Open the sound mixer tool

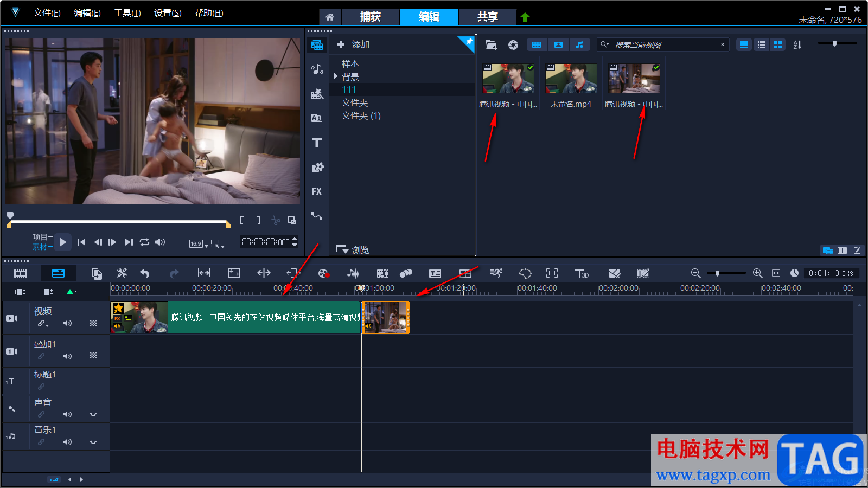[x=353, y=273]
